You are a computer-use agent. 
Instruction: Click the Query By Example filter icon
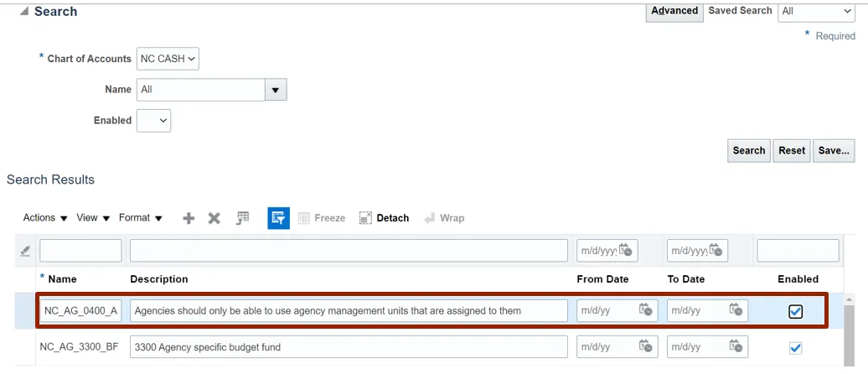278,218
